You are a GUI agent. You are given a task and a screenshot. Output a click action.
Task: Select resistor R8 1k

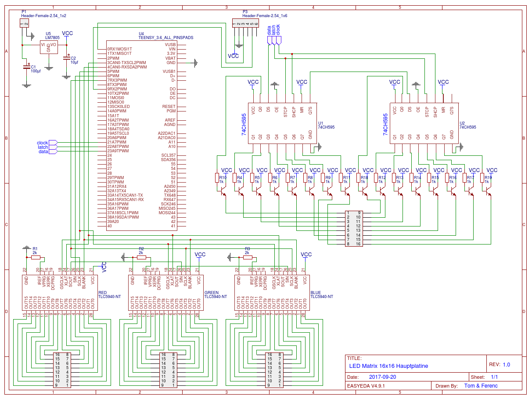(x=305, y=178)
